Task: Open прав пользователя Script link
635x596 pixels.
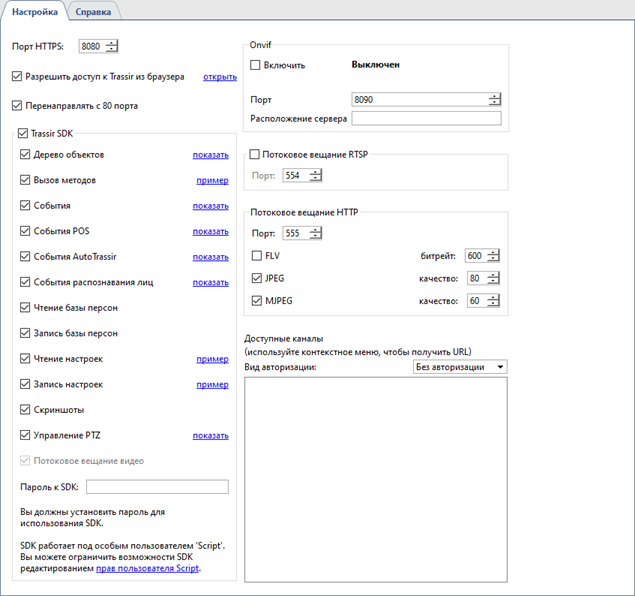Action: click(x=147, y=568)
